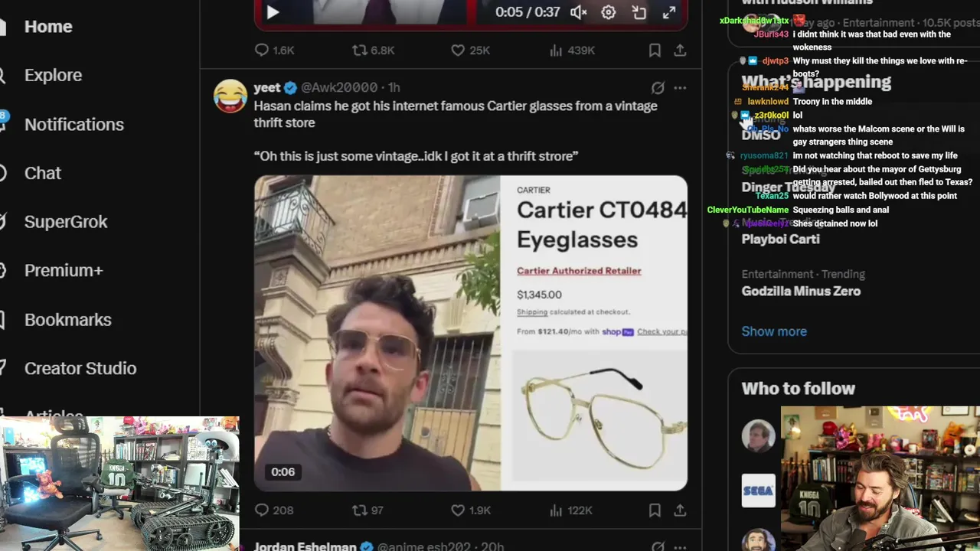The image size is (980, 551).
Task: Play the Hasan Cartier glasses video
Action: click(x=470, y=333)
